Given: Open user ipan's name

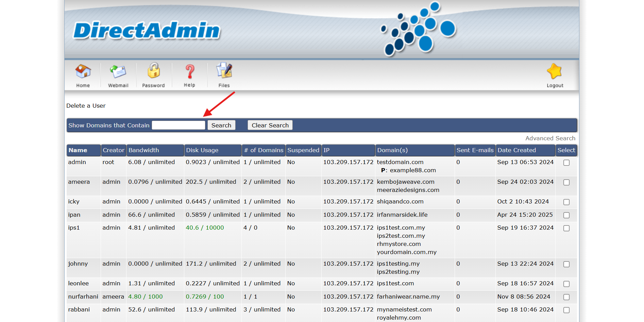Looking at the screenshot, I should pyautogui.click(x=74, y=215).
